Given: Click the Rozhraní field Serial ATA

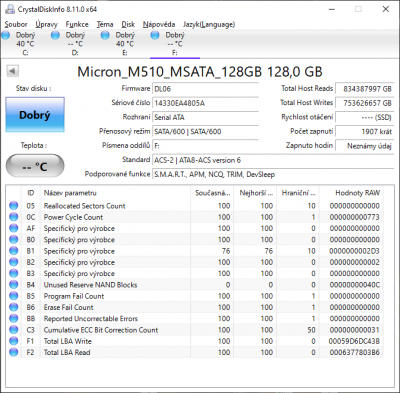Looking at the screenshot, I should tap(205, 117).
